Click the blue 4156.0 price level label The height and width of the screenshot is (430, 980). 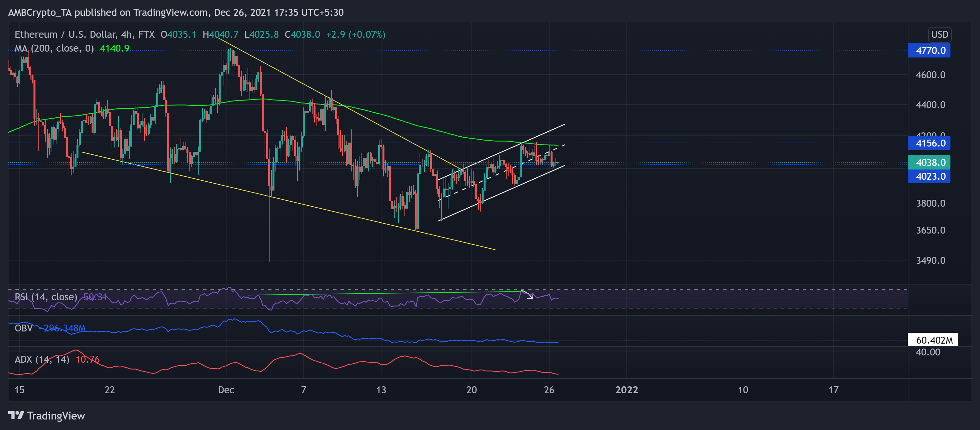[929, 143]
